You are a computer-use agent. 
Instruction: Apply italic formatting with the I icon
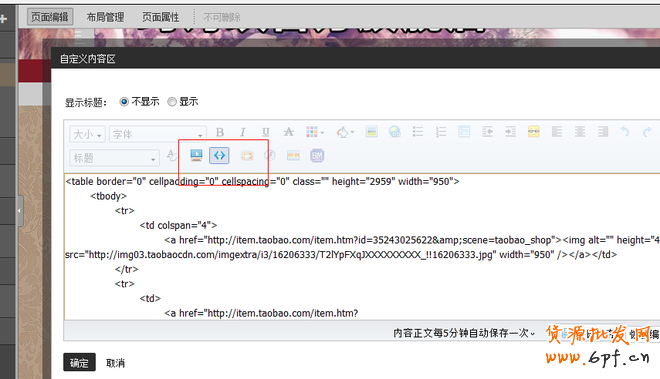click(242, 132)
